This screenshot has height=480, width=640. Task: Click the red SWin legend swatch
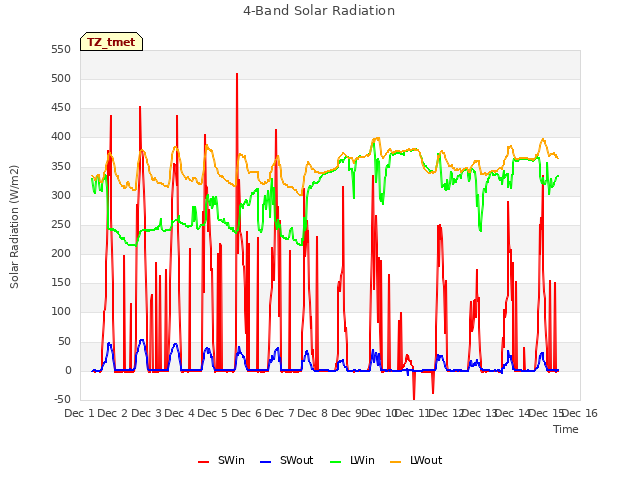(x=203, y=462)
